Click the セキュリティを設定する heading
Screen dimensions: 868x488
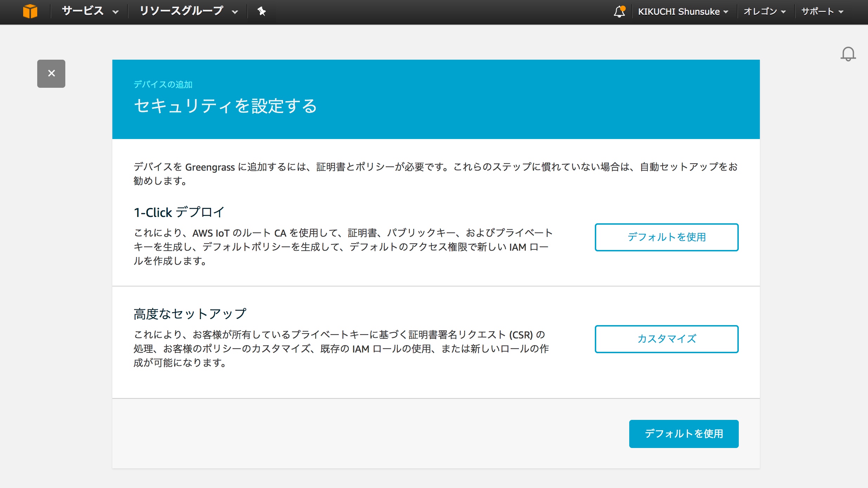pyautogui.click(x=225, y=106)
